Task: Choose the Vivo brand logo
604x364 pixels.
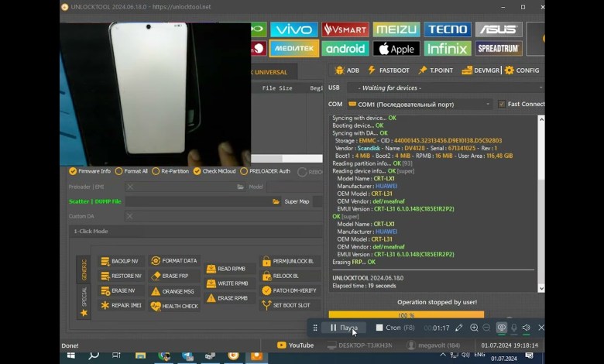Action: click(x=293, y=29)
